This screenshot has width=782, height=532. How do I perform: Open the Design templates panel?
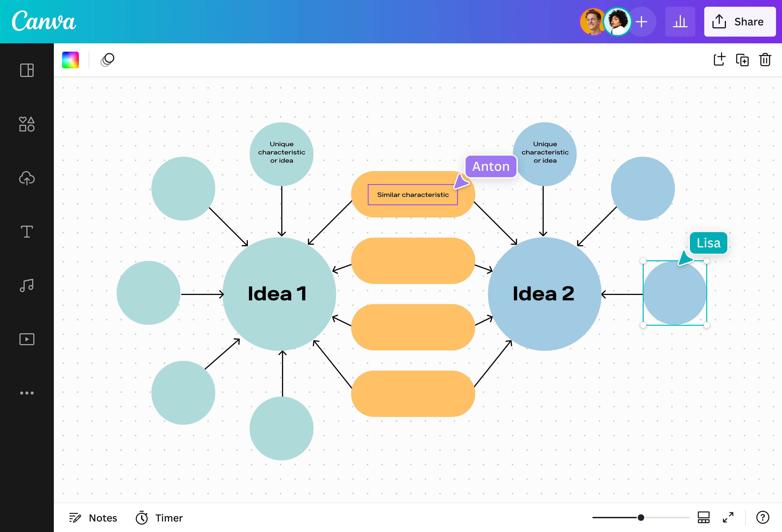[x=27, y=70]
